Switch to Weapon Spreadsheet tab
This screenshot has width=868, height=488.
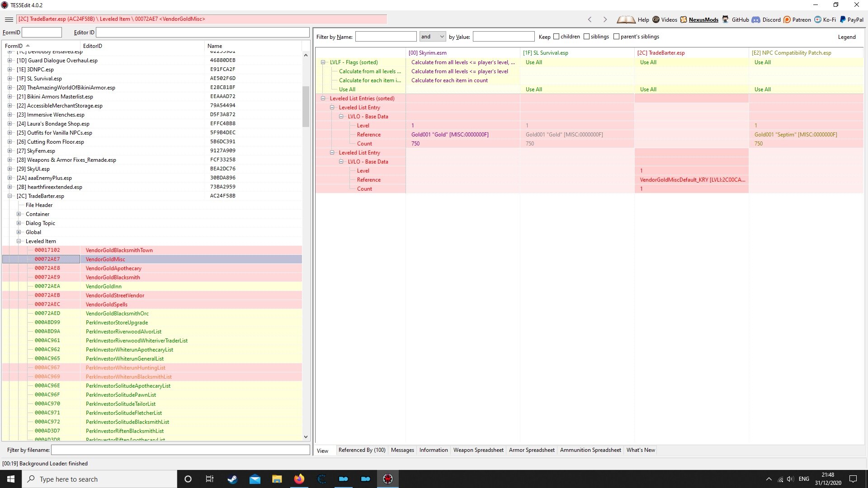478,450
